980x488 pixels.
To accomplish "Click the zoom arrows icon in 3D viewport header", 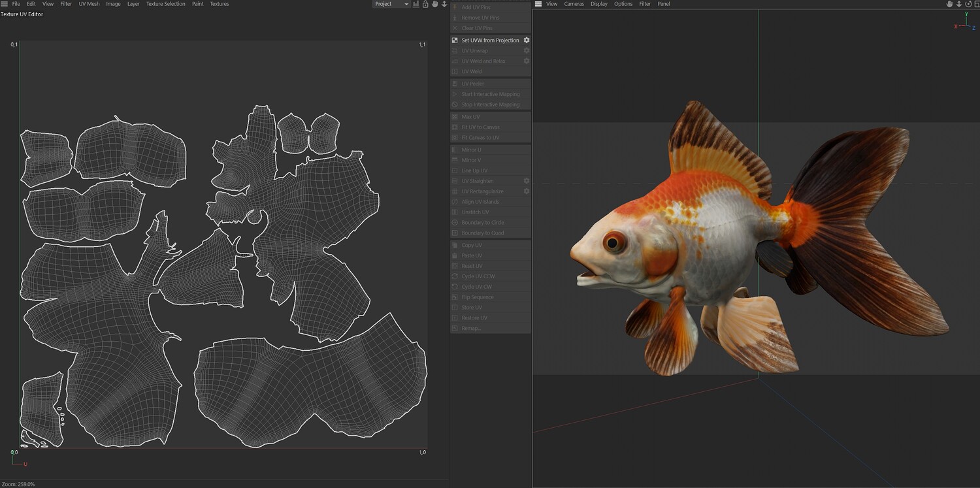I will click(x=959, y=4).
